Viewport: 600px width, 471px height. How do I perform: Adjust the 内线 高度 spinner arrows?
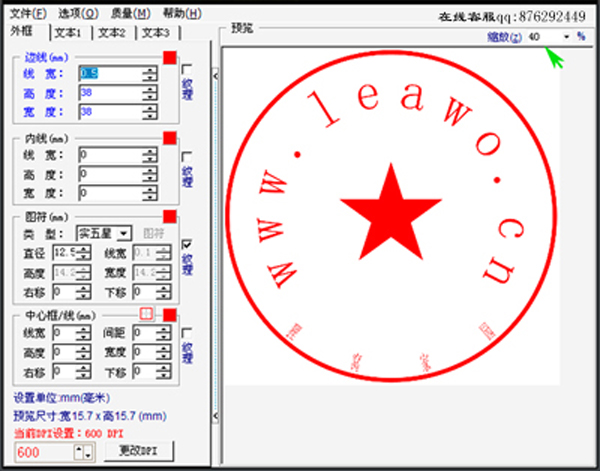(150, 174)
